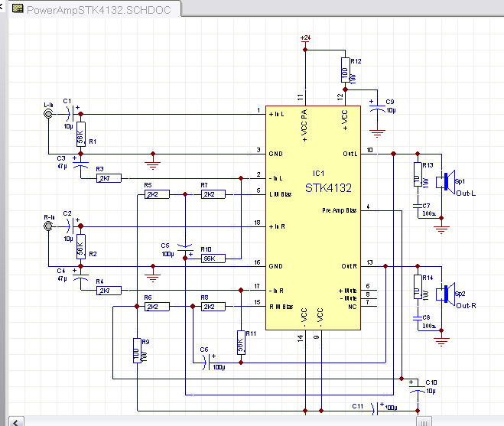The height and width of the screenshot is (426, 504).
Task: Select the Sp1 Out-L speaker symbol
Action: tap(446, 182)
